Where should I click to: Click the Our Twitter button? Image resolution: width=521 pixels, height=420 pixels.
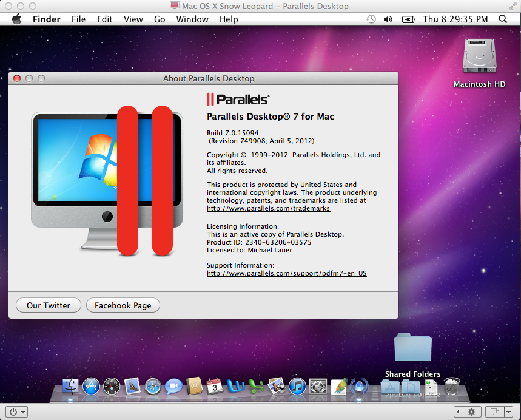coord(49,305)
